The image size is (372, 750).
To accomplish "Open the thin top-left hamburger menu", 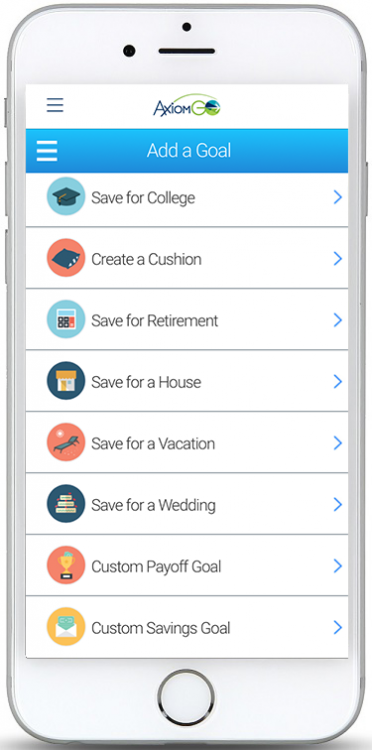I will [55, 105].
